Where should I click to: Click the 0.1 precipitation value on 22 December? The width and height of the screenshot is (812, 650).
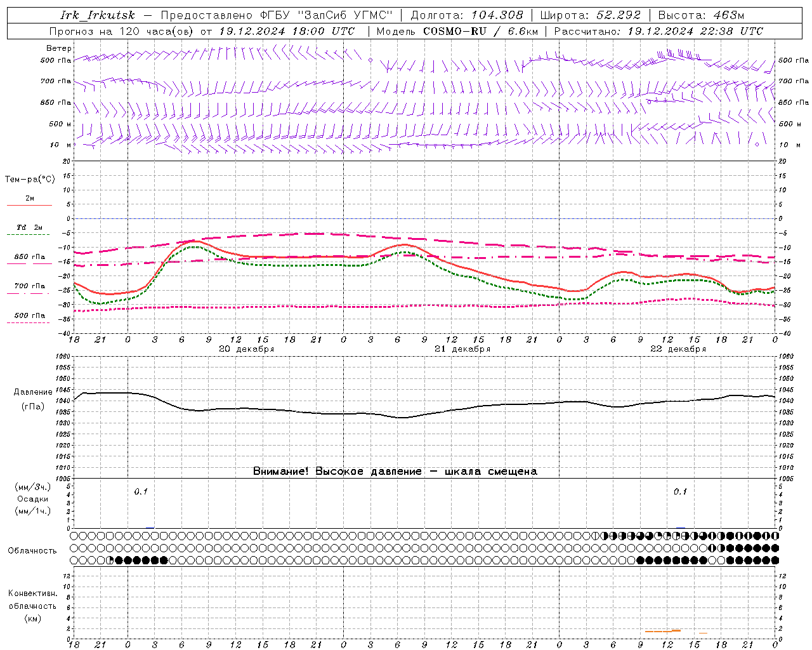[x=680, y=491]
